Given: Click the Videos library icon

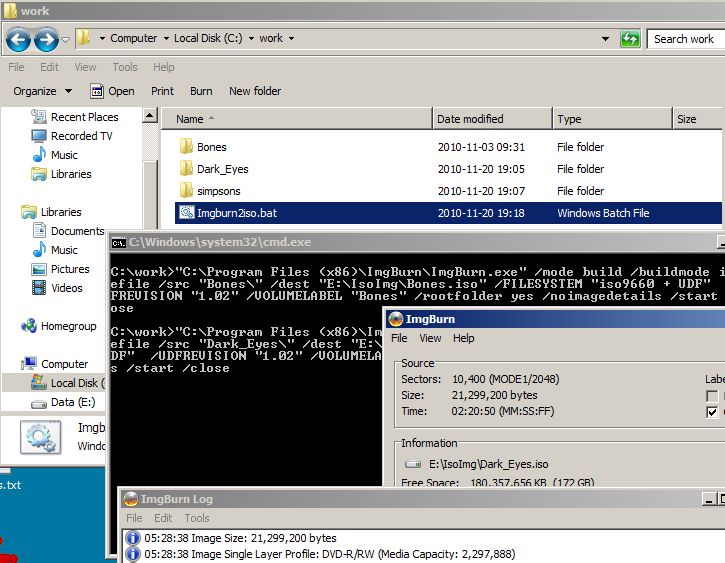Looking at the screenshot, I should click(39, 288).
